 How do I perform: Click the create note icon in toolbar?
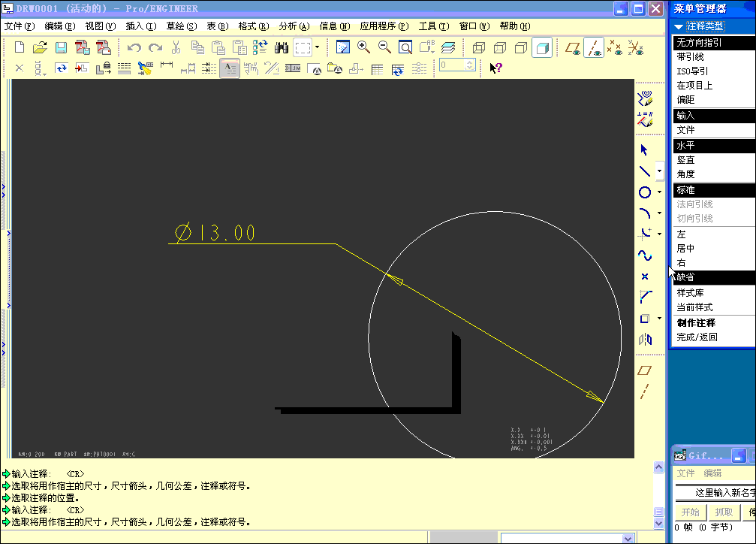pyautogui.click(x=230, y=68)
